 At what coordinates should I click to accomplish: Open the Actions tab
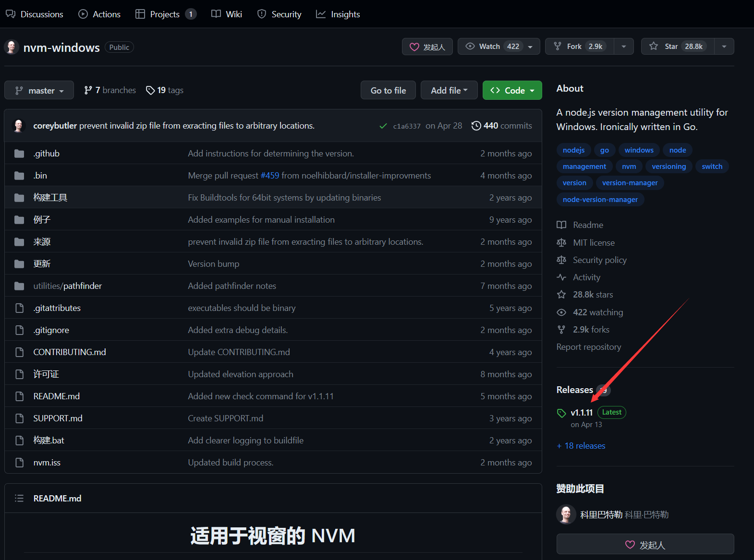click(x=99, y=14)
